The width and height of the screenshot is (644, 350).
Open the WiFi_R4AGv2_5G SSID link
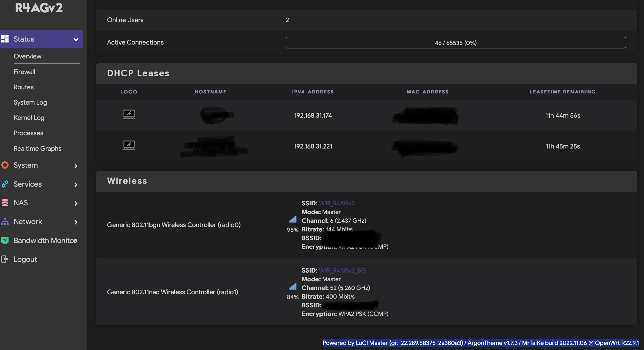coord(342,270)
